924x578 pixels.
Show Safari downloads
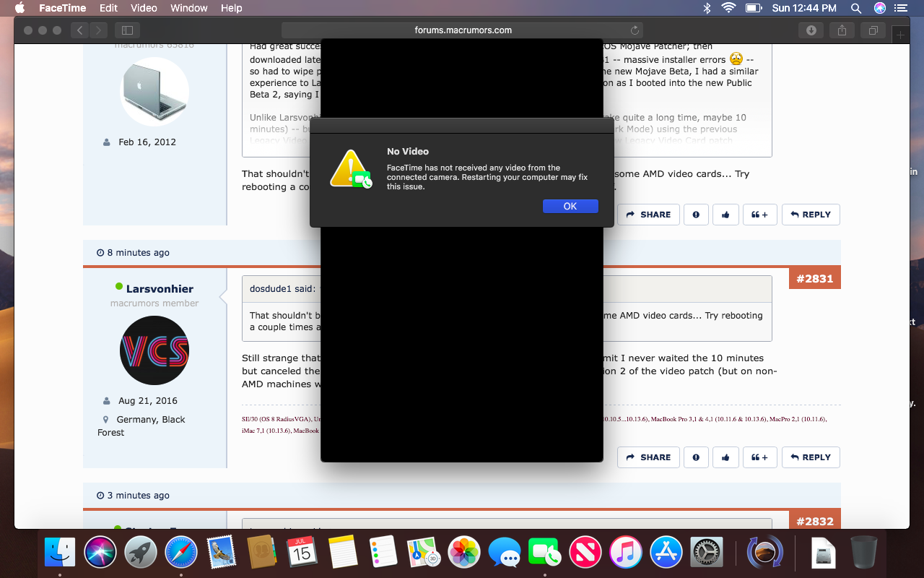point(811,30)
